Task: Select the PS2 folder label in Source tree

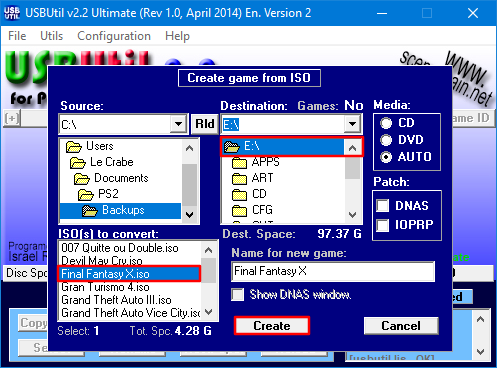Action: pyautogui.click(x=108, y=194)
